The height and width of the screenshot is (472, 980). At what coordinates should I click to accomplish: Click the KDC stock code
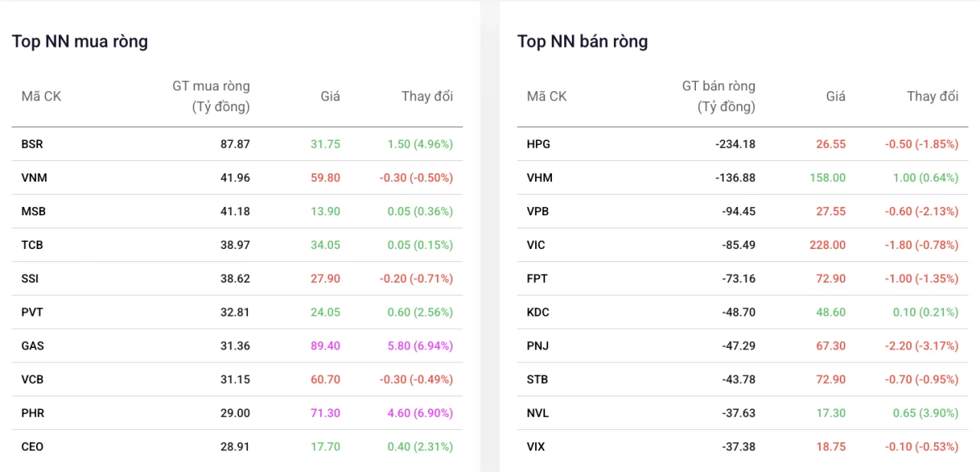pos(538,313)
